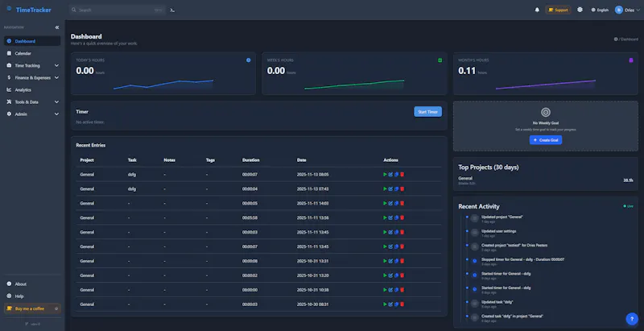This screenshot has width=644, height=331.
Task: Click the Live indicator in Recent Activity
Action: pyautogui.click(x=628, y=206)
